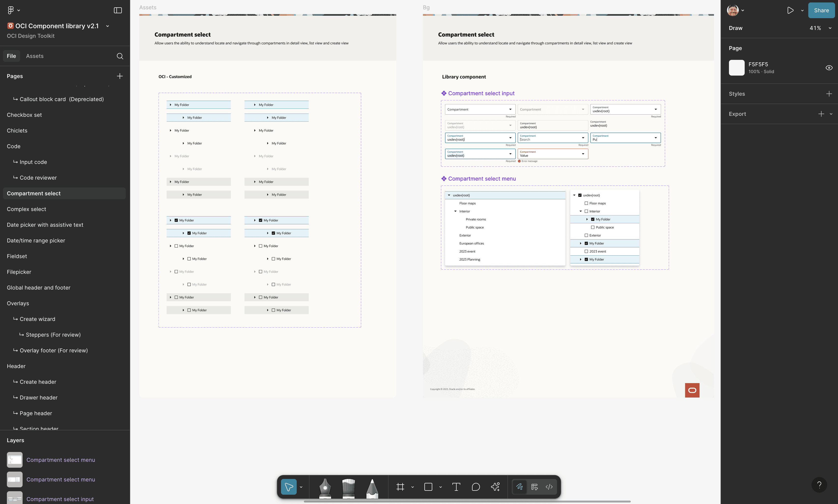Click the F5F5F5 page color swatch

[x=736, y=67]
